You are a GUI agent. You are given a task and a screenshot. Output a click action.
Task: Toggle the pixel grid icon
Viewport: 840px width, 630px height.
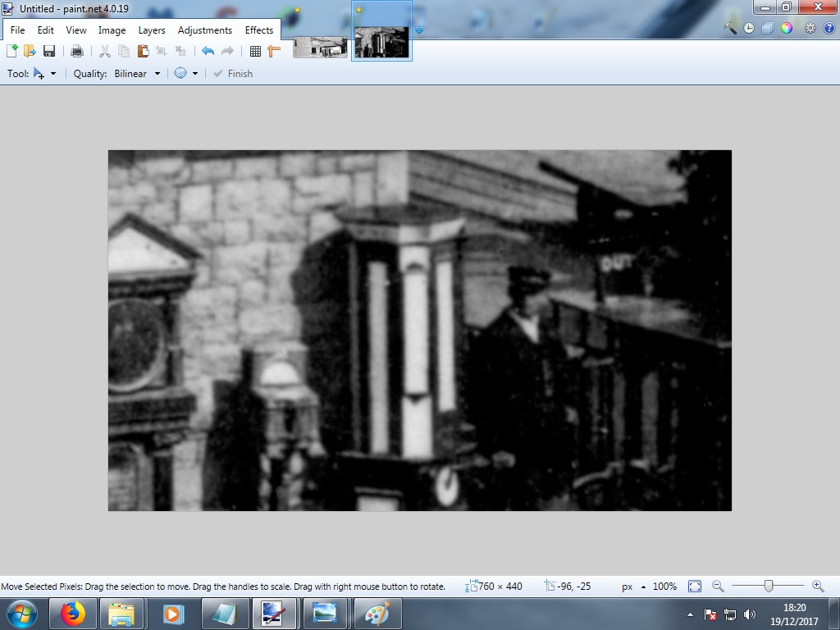point(254,50)
